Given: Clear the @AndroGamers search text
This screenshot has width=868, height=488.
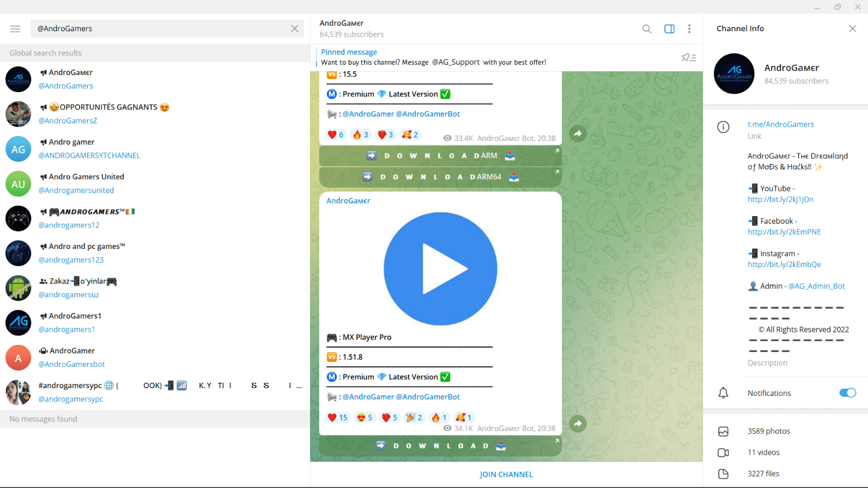Looking at the screenshot, I should click(295, 29).
